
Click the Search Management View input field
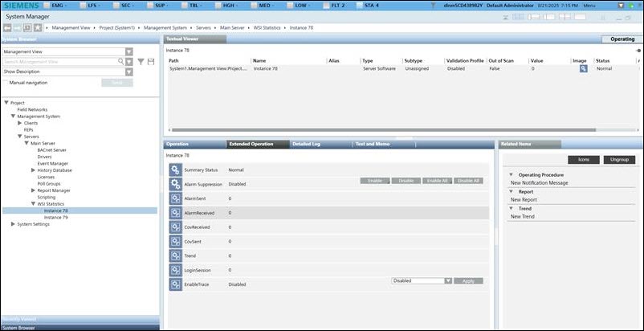[x=60, y=61]
